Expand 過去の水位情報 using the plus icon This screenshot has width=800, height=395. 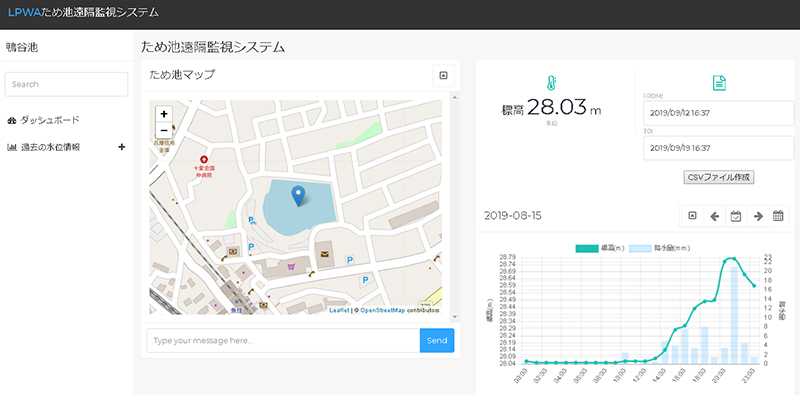point(121,147)
